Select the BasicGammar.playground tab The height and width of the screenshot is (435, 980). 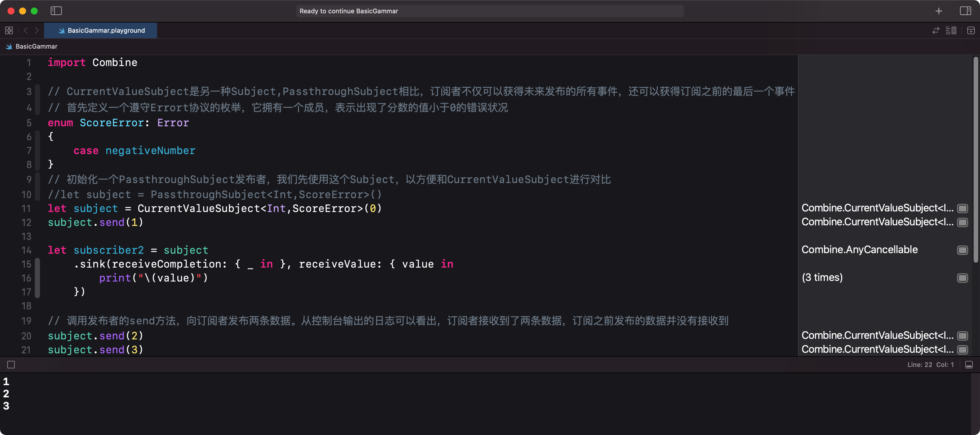(101, 30)
